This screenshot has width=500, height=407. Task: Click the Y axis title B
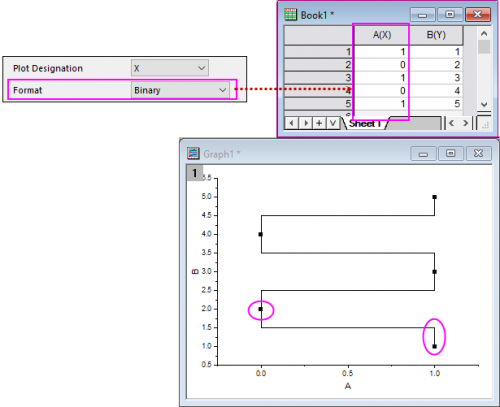196,271
